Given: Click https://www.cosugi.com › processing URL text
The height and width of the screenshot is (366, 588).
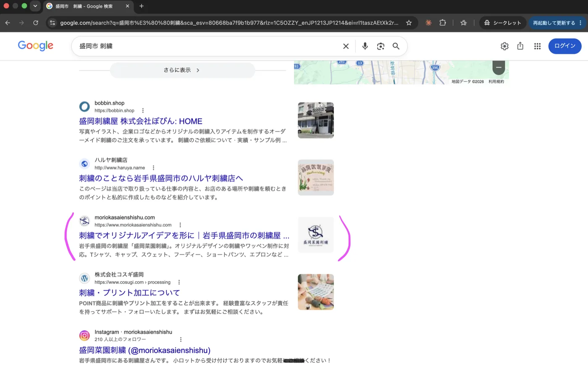Looking at the screenshot, I should (132, 282).
